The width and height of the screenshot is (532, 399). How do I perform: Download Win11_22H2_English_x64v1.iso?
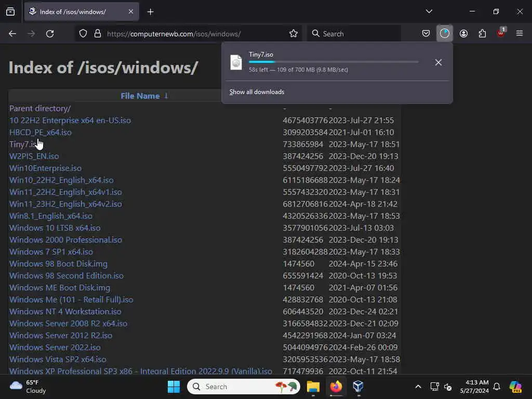65,192
